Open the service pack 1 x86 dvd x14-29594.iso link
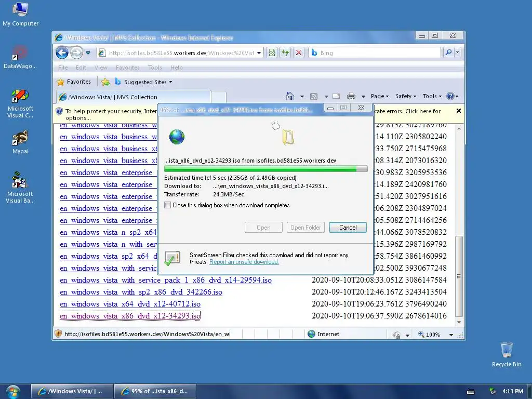Viewport: 532px width, 399px height. pos(166,280)
